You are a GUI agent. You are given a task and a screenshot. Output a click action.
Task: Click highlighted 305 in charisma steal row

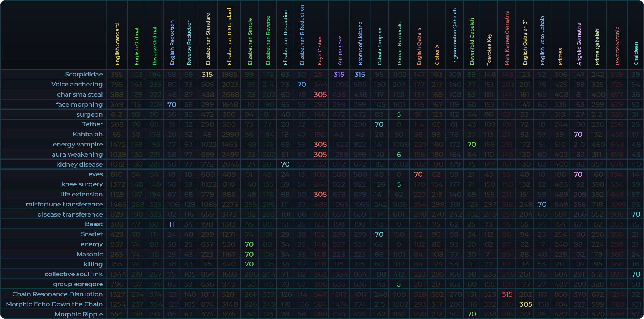(x=320, y=95)
